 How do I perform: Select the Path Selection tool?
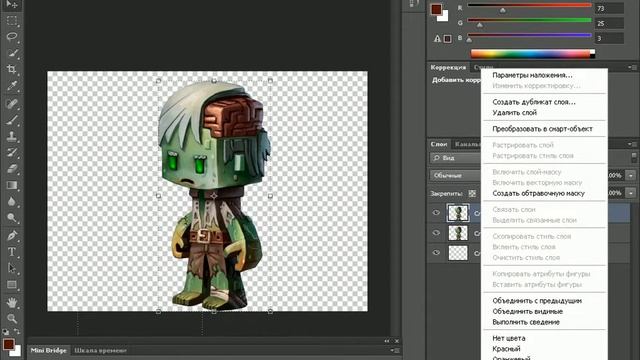click(11, 268)
